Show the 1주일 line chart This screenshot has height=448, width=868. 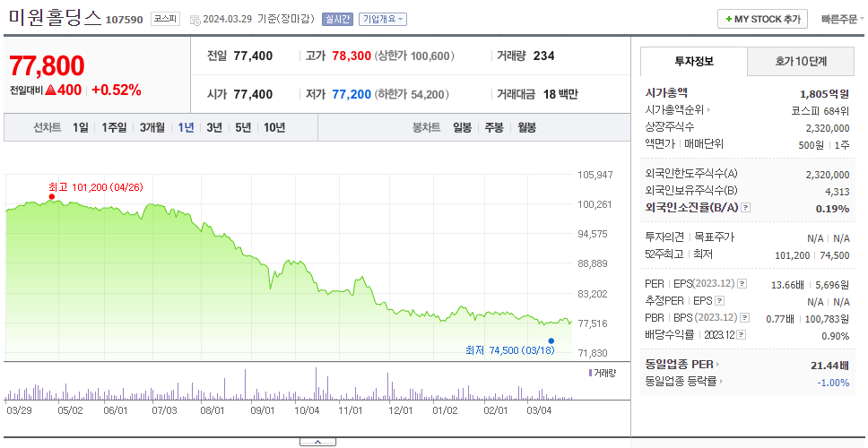point(114,128)
